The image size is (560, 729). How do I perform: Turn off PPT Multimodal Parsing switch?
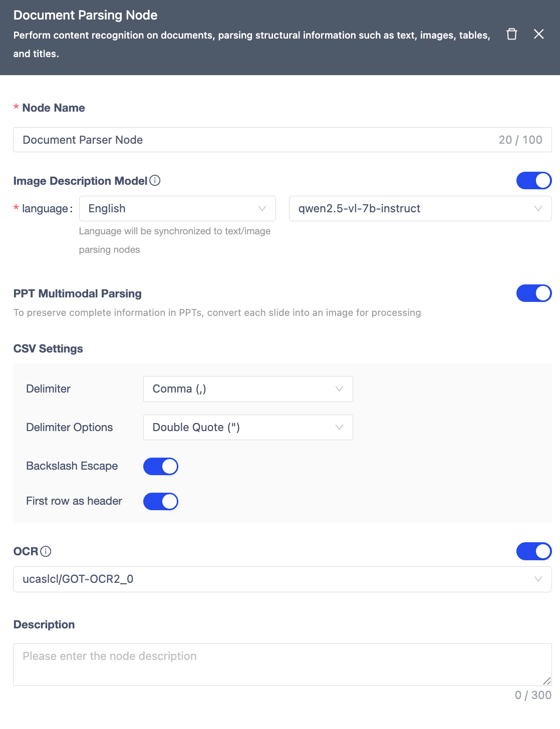pyautogui.click(x=533, y=293)
